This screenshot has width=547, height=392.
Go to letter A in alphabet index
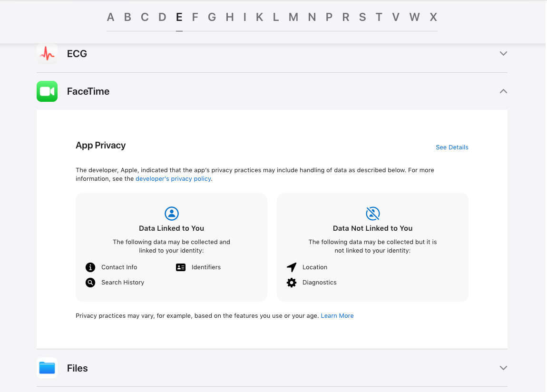tap(110, 17)
